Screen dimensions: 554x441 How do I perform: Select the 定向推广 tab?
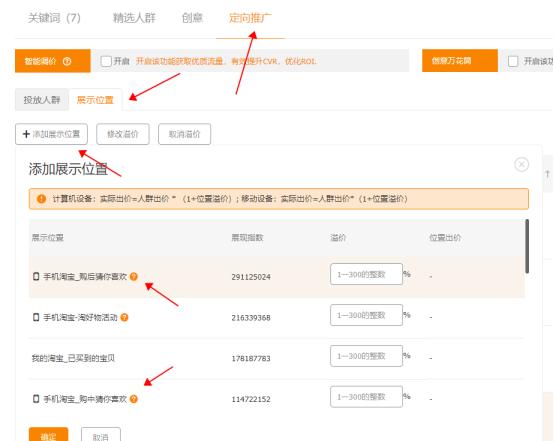[x=250, y=18]
